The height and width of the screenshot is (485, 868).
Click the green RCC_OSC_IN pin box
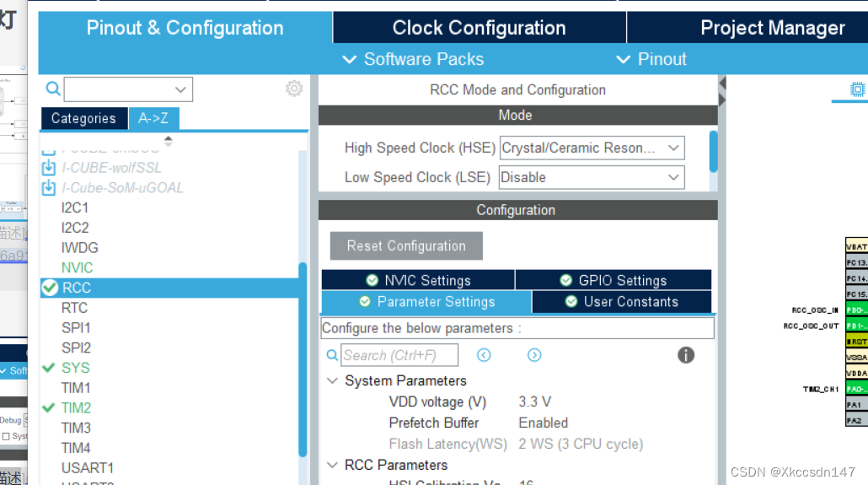(856, 310)
